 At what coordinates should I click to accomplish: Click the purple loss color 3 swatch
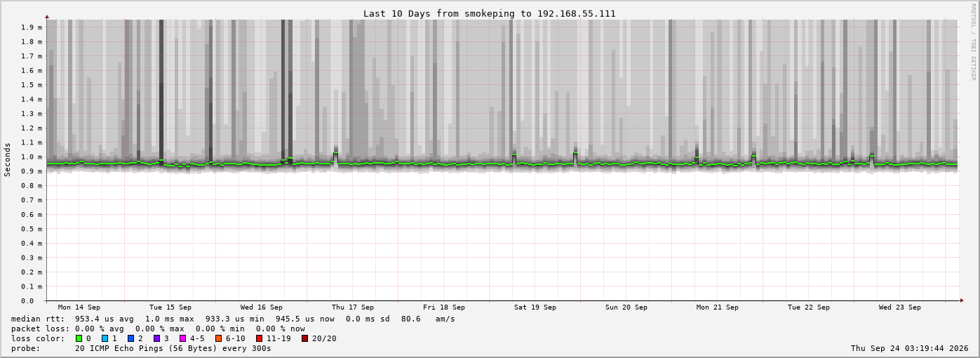click(156, 338)
